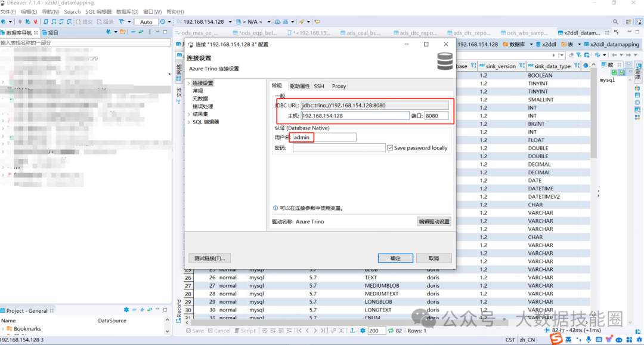The height and width of the screenshot is (345, 644).
Task: Show hidden editor tabs list chevron
Action: click(x=615, y=32)
